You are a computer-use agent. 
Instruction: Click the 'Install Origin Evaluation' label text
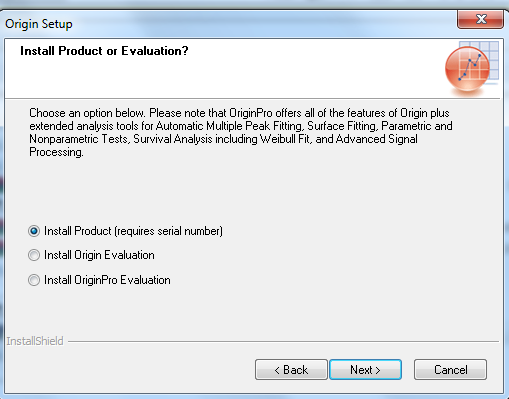(x=99, y=255)
